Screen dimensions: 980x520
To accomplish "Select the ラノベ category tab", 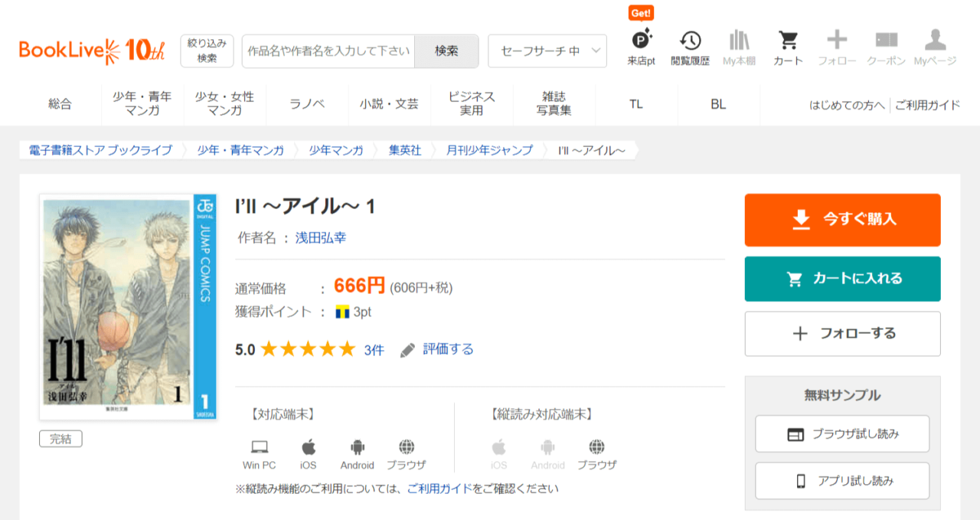I will 307,104.
